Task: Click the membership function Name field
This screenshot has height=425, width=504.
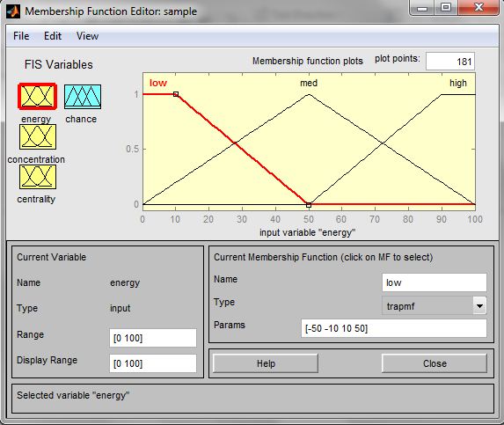Action: (x=435, y=282)
